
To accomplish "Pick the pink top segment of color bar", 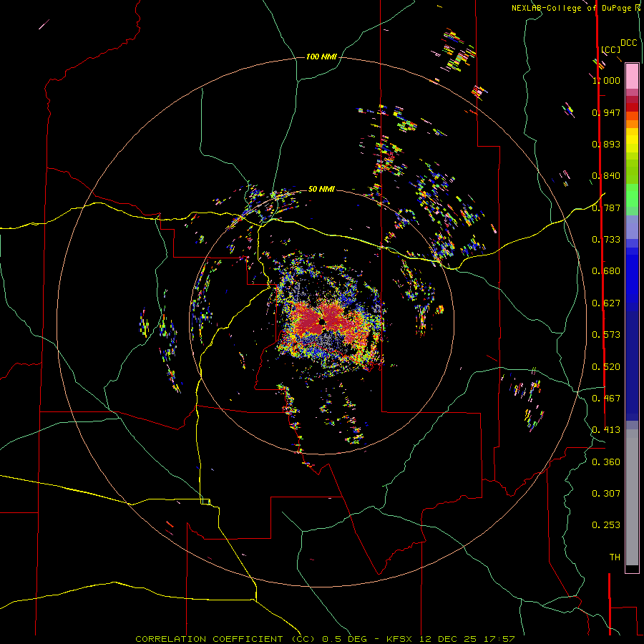I will [632, 76].
